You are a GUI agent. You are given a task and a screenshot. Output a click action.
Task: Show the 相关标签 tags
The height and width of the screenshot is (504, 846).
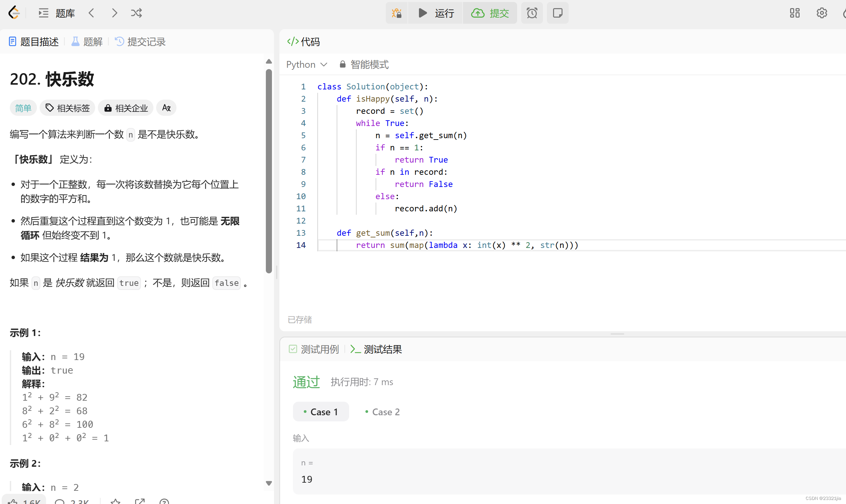[67, 108]
